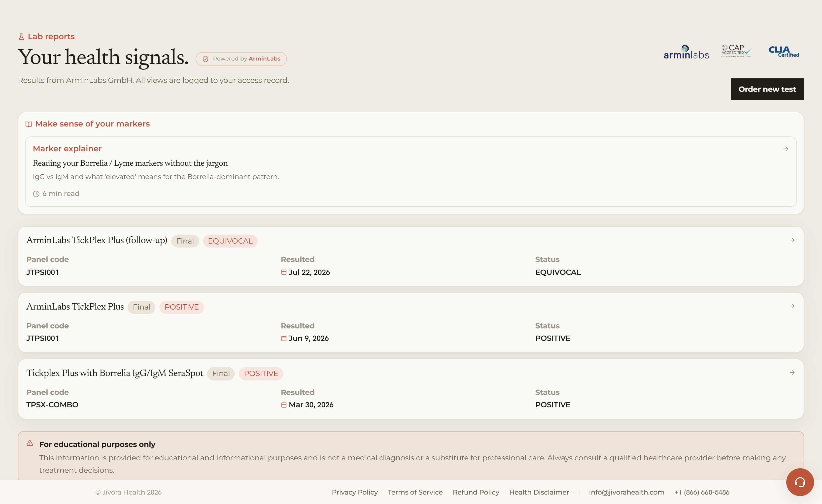Open the SeraSpot report arrow
Screen dimensions: 822x504
pos(792,372)
